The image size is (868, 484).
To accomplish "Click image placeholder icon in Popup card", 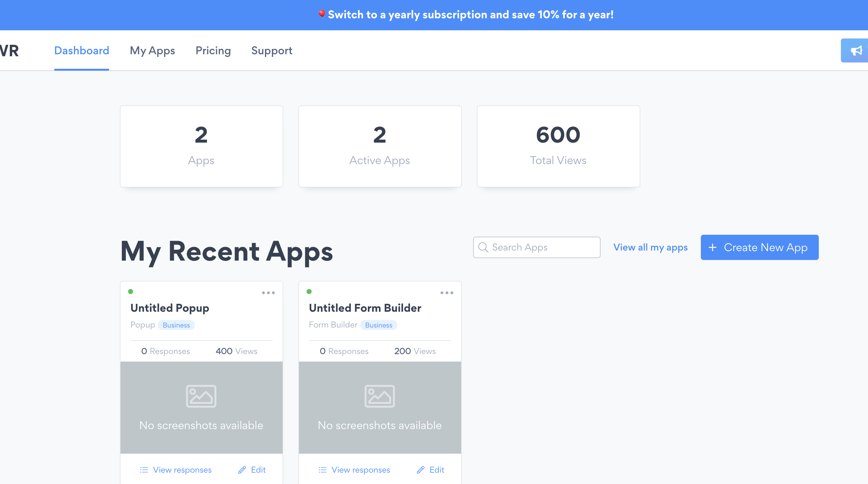I will click(201, 396).
